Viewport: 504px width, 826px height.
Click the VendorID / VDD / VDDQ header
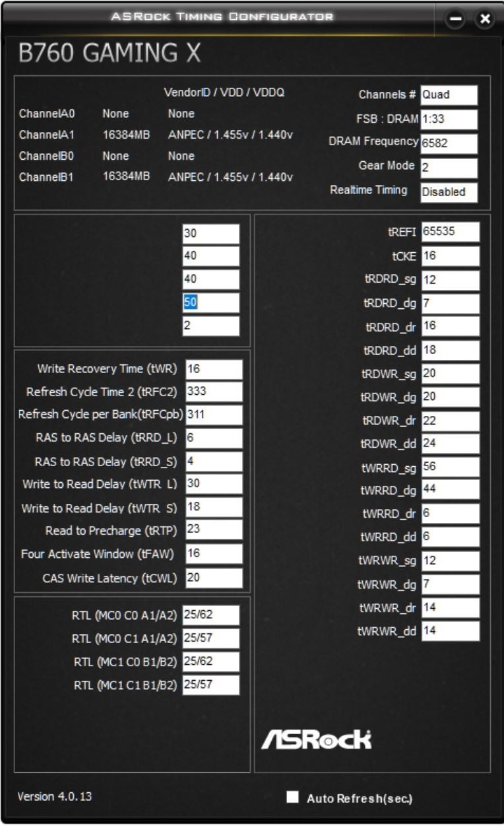click(x=224, y=92)
